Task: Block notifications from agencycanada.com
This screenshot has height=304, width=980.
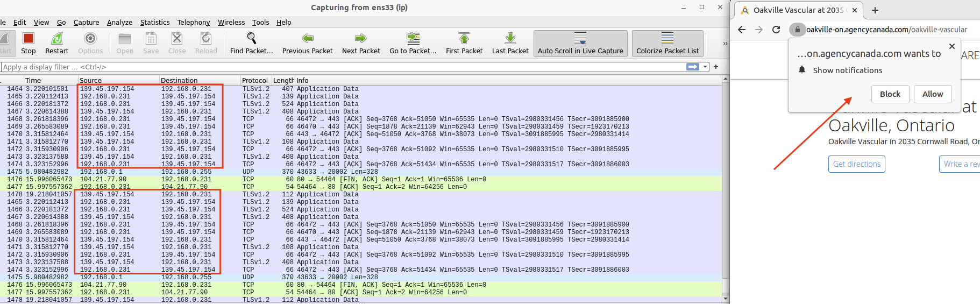Action: click(x=890, y=94)
